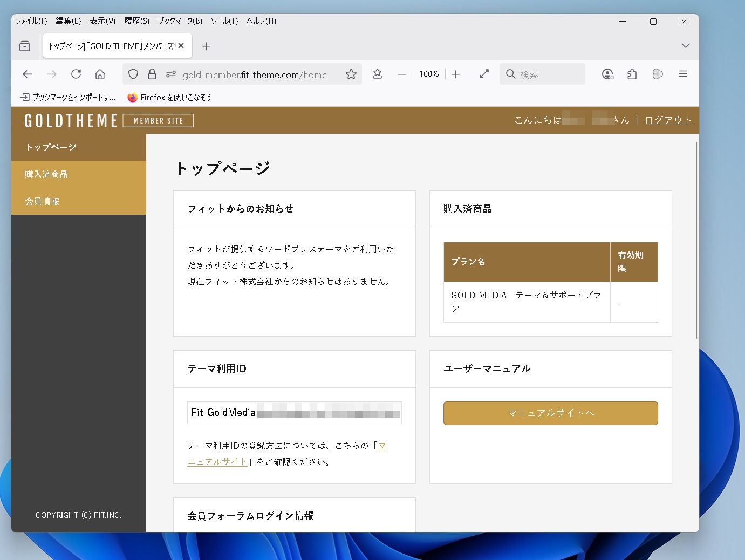Screen dimensions: 745x560
Task: Click the フィットからのお知らせ heading
Action: click(241, 209)
